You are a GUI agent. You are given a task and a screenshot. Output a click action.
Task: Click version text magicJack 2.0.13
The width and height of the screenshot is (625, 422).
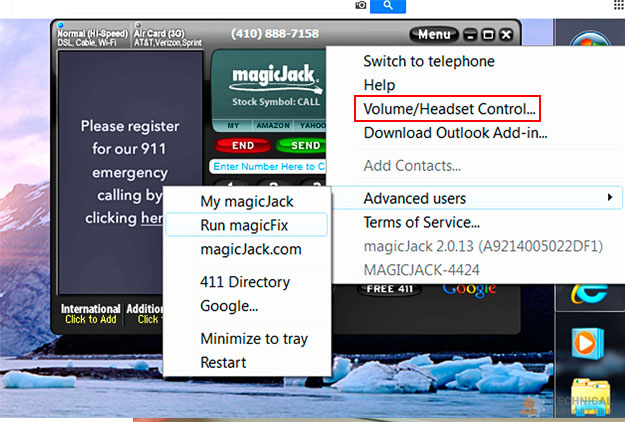point(483,246)
